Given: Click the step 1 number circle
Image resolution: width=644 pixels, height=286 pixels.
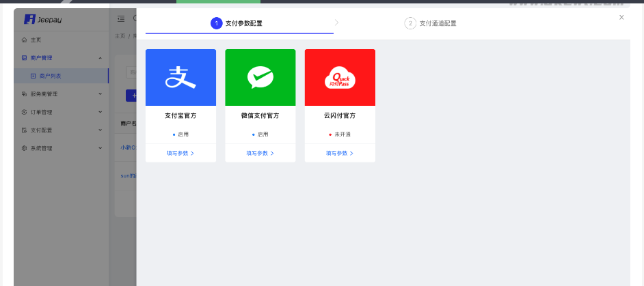Looking at the screenshot, I should click(217, 23).
